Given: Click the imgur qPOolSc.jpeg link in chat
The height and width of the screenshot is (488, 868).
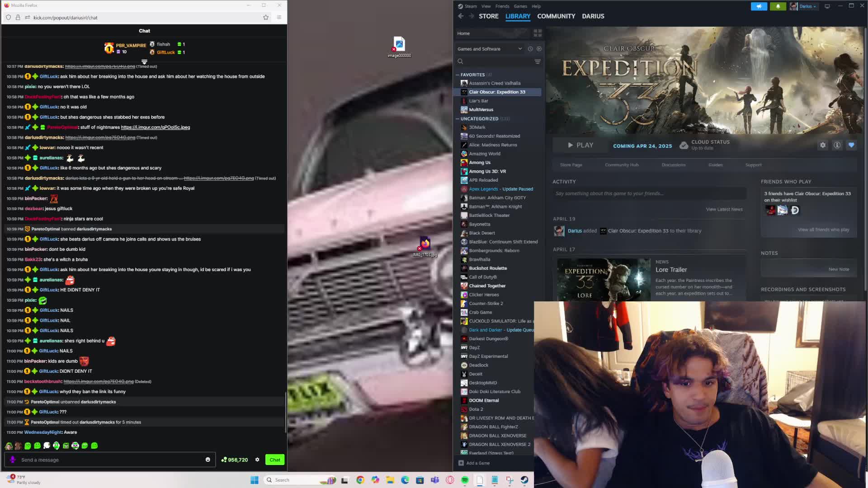Looking at the screenshot, I should tap(156, 127).
